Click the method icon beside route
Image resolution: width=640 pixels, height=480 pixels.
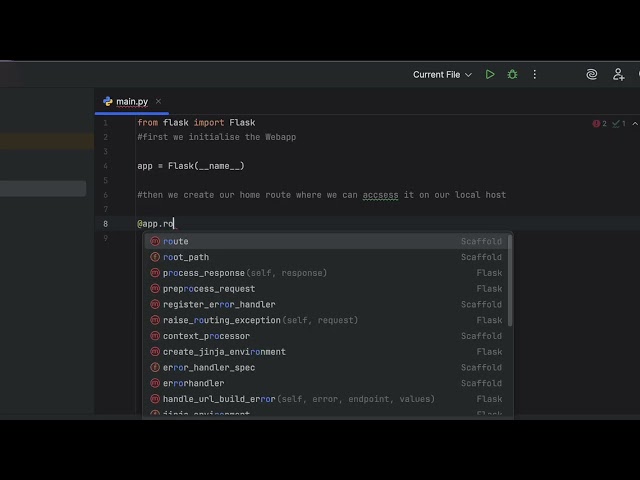click(x=155, y=241)
